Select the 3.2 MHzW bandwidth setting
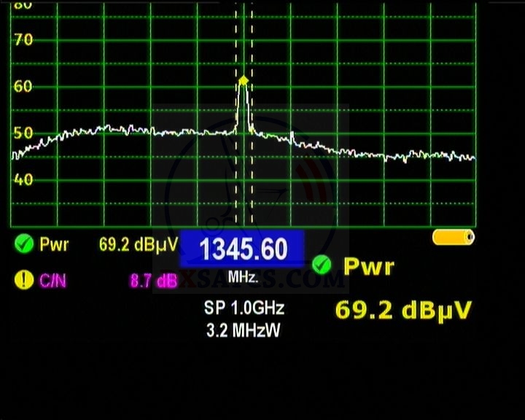 (244, 330)
